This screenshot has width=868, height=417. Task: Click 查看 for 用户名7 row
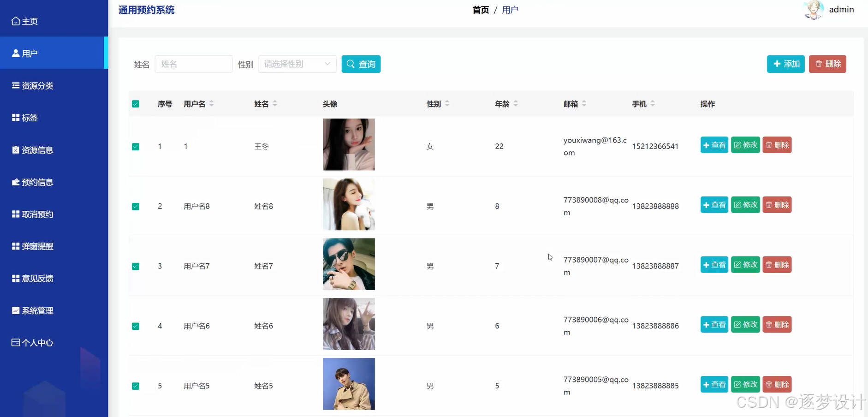[x=714, y=265]
